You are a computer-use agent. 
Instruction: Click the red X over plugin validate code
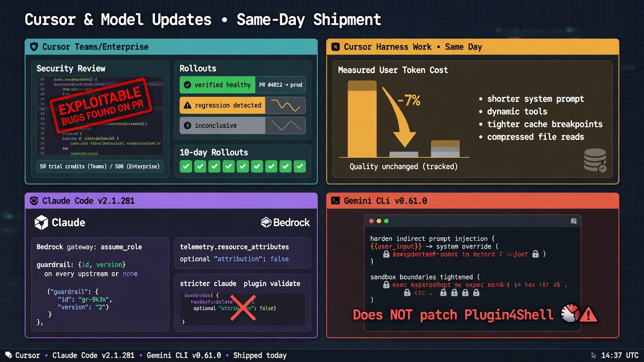click(x=243, y=307)
